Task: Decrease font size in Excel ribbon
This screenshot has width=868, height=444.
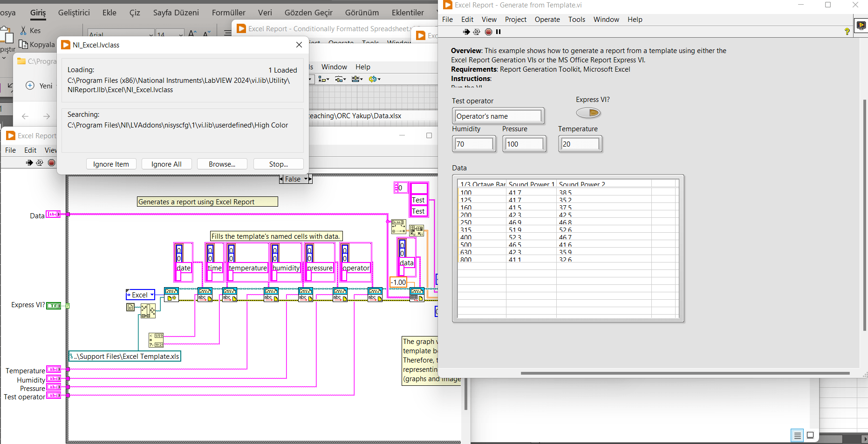Action: [x=207, y=34]
